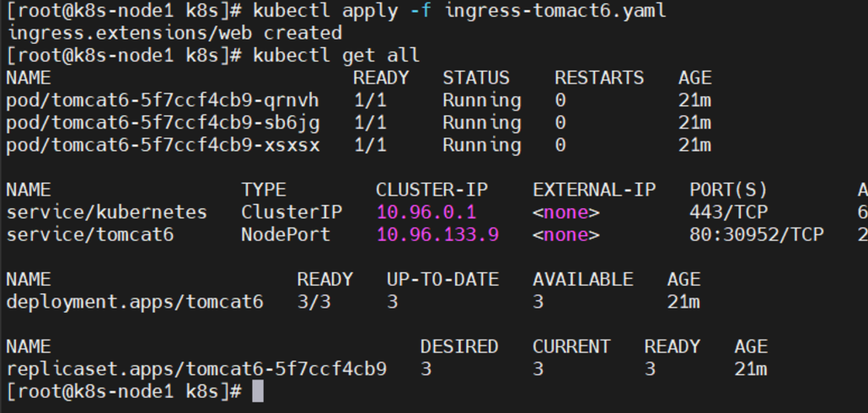Screen dimensions: 868x413
Task: Click the CLUSTER-IP column header
Action: coord(431,190)
